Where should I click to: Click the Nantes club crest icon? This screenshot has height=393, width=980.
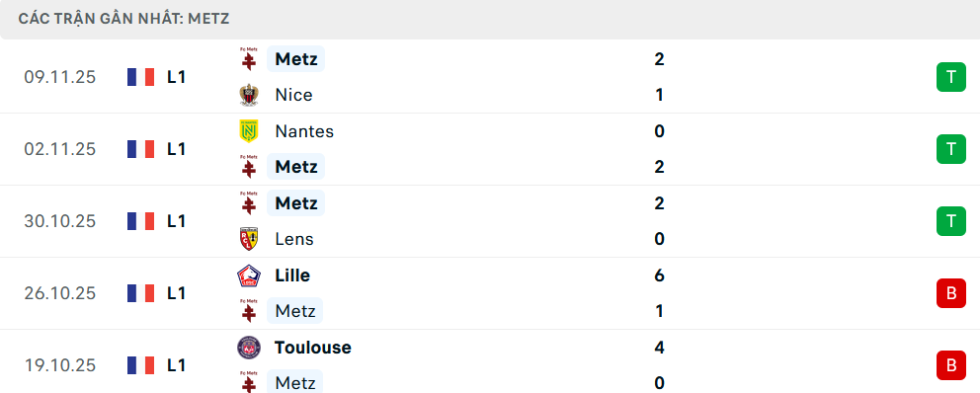tap(249, 131)
